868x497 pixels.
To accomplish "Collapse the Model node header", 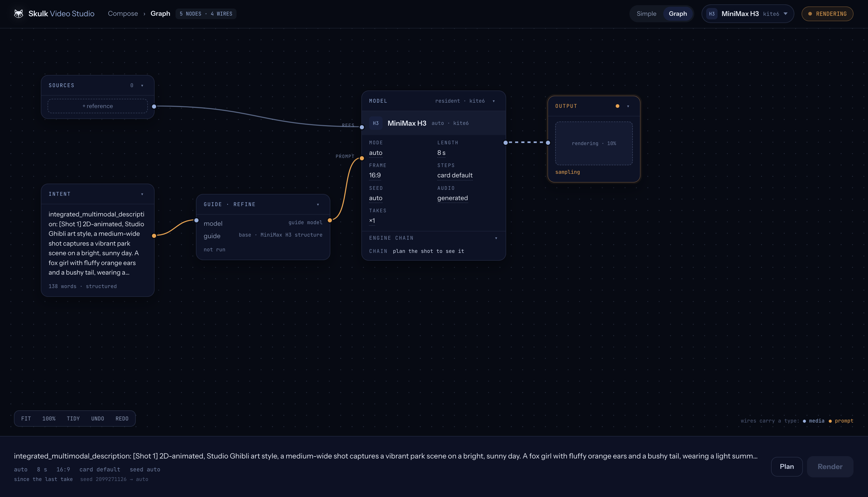I will (x=494, y=101).
